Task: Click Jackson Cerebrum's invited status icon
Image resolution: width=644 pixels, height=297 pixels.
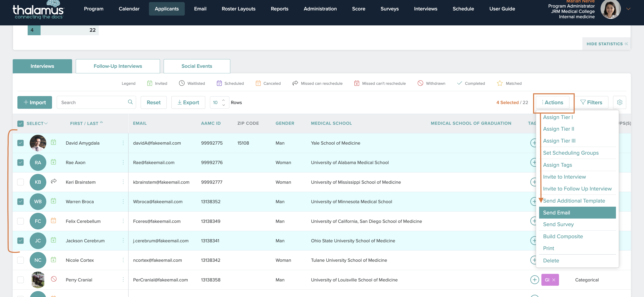Action: [x=53, y=240]
